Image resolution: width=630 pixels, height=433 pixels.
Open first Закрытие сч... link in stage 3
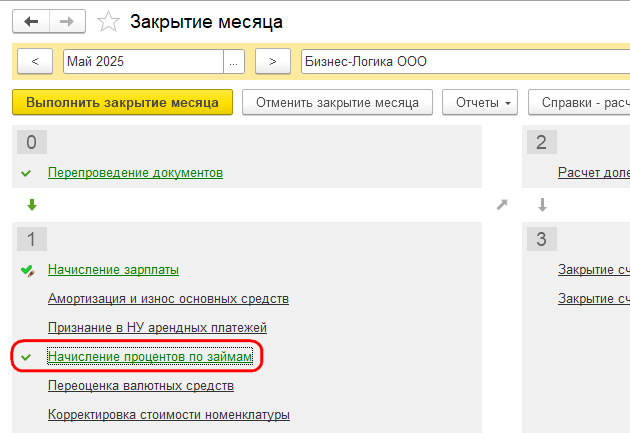(x=594, y=270)
